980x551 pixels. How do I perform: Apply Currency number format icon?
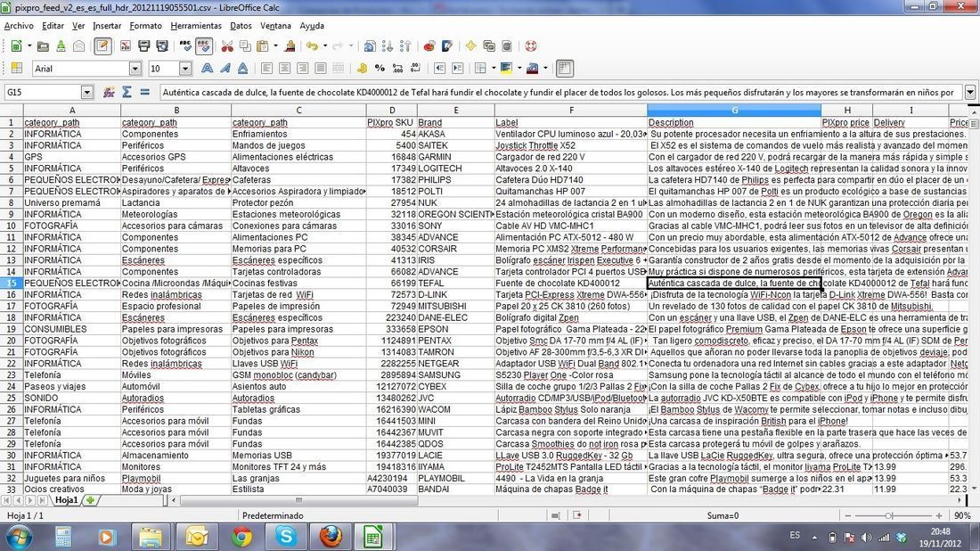[362, 68]
